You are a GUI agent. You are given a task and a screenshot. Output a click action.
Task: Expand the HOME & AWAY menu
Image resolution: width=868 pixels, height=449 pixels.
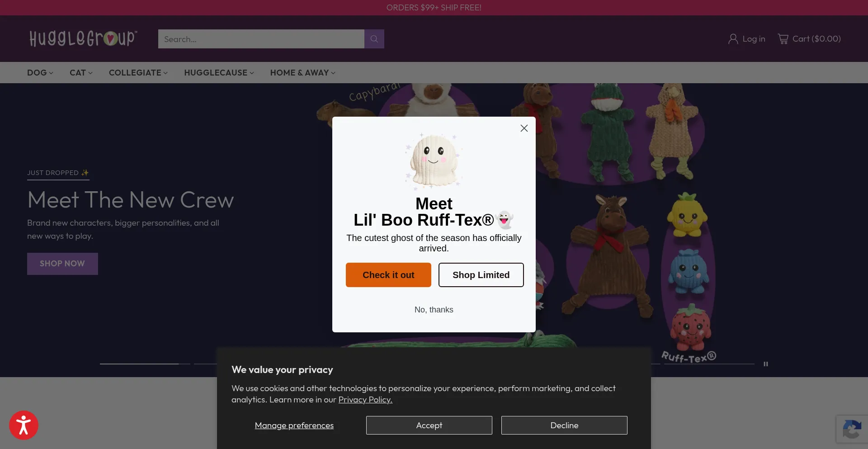tap(303, 73)
